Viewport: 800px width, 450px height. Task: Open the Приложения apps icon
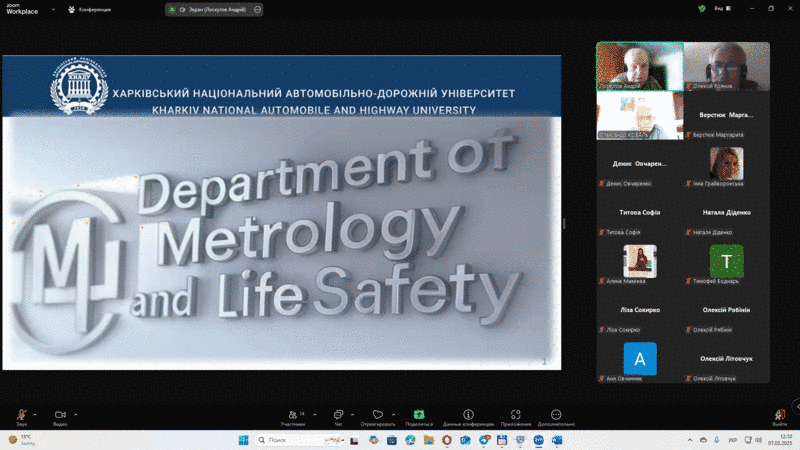[515, 415]
